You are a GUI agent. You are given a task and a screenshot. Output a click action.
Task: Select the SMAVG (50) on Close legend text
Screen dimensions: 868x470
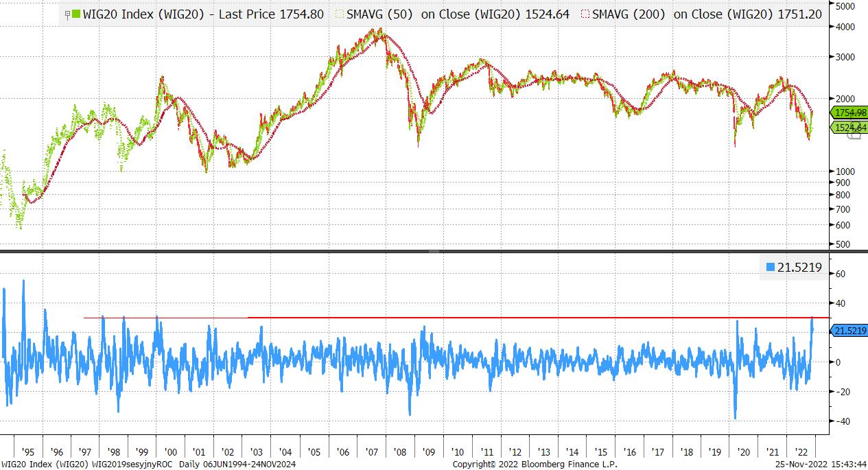[x=458, y=14]
